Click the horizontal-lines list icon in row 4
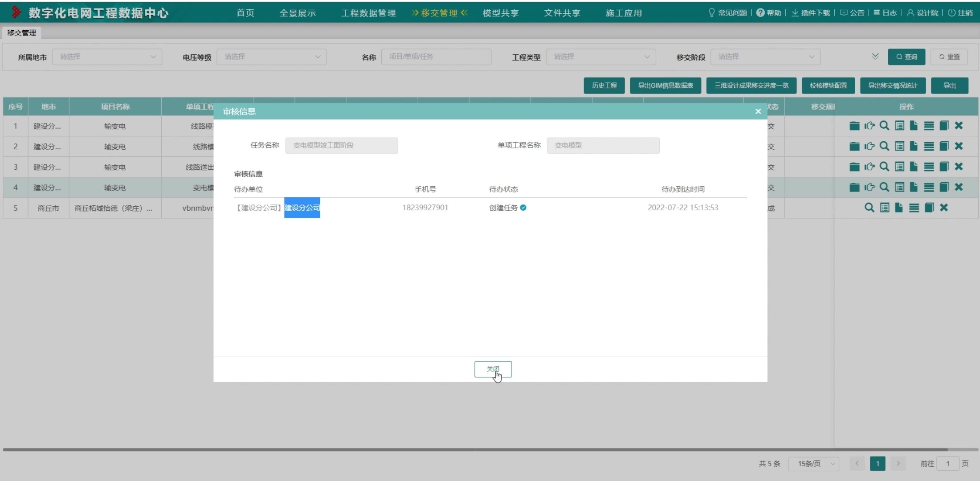Image resolution: width=980 pixels, height=481 pixels. point(929,188)
